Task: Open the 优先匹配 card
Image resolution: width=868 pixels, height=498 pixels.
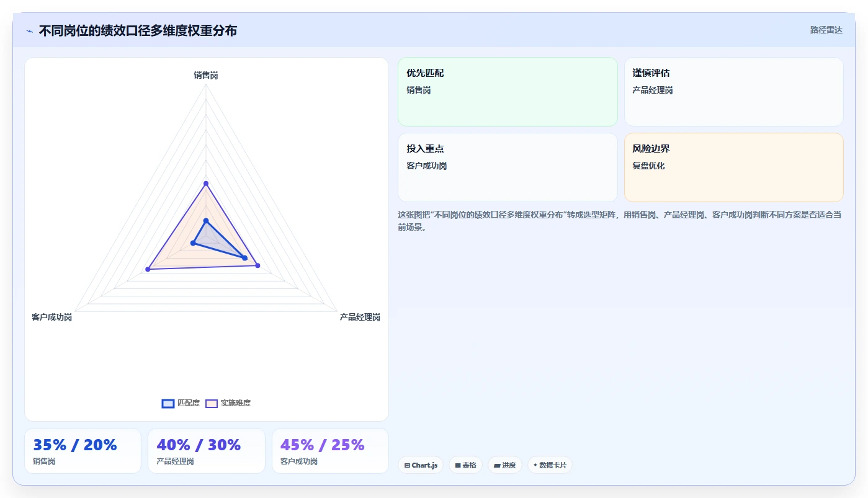Action: (x=508, y=92)
